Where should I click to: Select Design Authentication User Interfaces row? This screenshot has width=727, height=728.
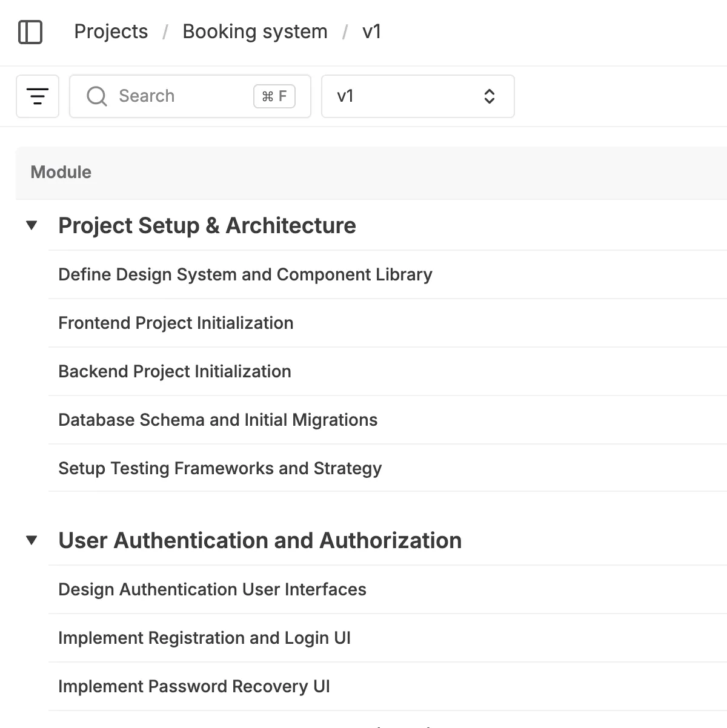[212, 589]
